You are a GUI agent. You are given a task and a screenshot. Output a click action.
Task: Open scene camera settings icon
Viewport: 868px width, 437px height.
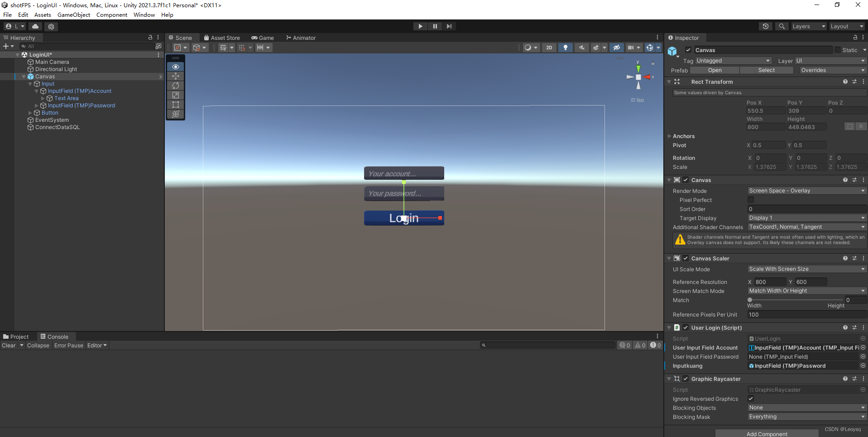[631, 48]
